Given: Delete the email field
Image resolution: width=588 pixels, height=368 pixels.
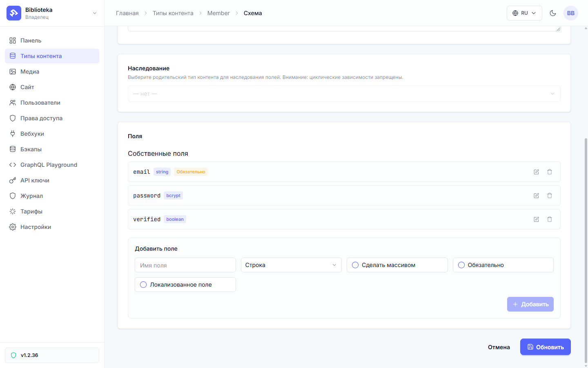Looking at the screenshot, I should [x=550, y=172].
